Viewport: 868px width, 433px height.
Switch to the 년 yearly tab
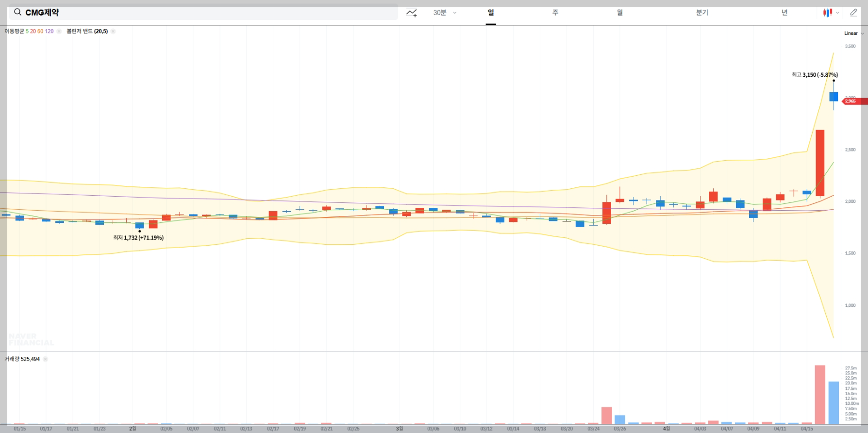click(x=785, y=13)
